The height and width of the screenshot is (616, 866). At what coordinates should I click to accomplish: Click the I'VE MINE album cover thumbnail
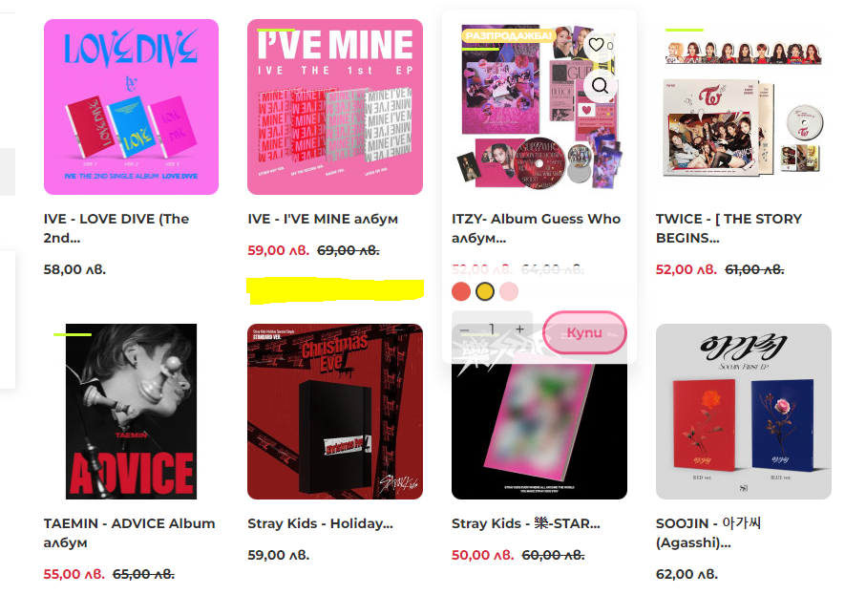coord(335,107)
